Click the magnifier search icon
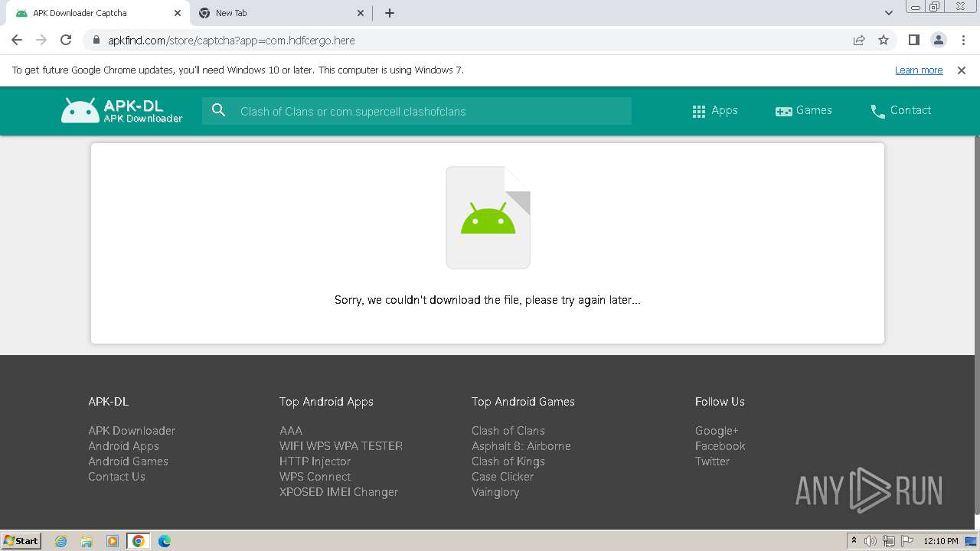The width and height of the screenshot is (980, 551). coord(219,110)
